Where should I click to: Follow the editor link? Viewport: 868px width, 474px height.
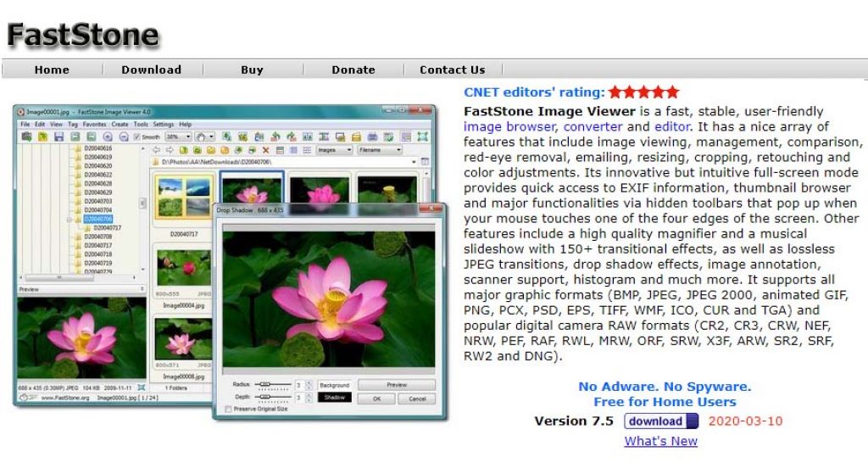[672, 126]
